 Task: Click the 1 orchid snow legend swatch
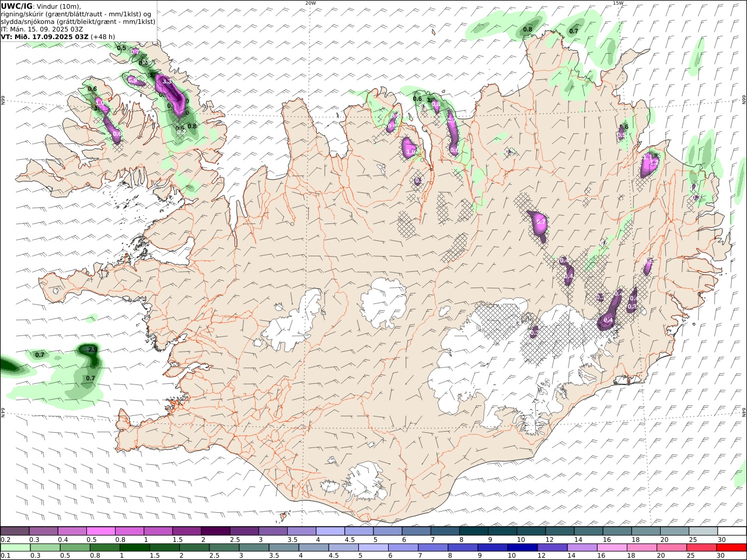158,531
